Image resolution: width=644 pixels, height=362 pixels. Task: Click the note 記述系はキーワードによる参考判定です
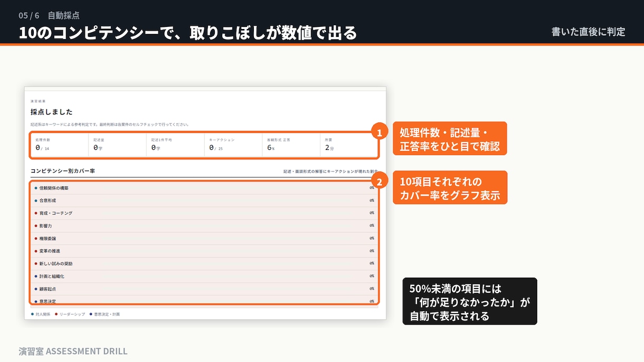tap(110, 125)
